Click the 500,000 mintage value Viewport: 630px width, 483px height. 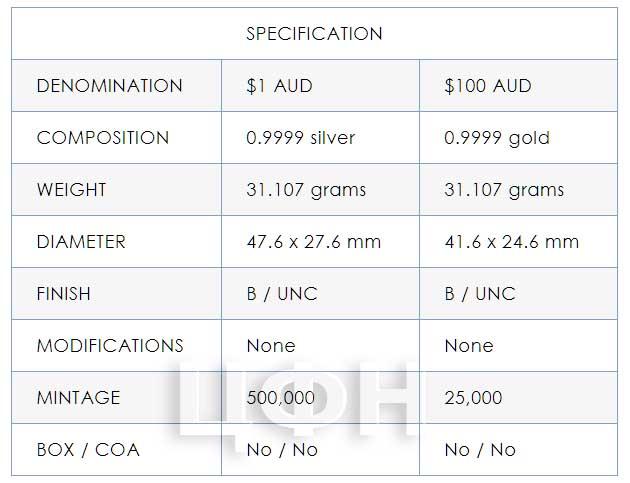point(281,398)
